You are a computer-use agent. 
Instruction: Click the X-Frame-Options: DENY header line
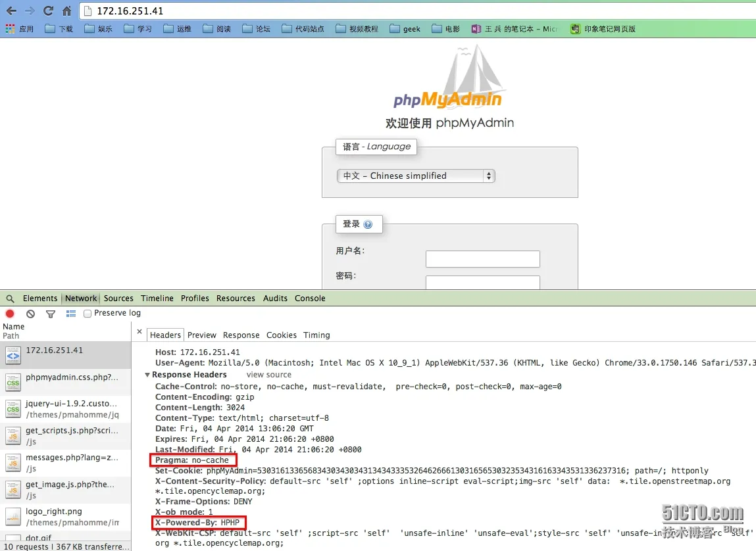(x=203, y=502)
